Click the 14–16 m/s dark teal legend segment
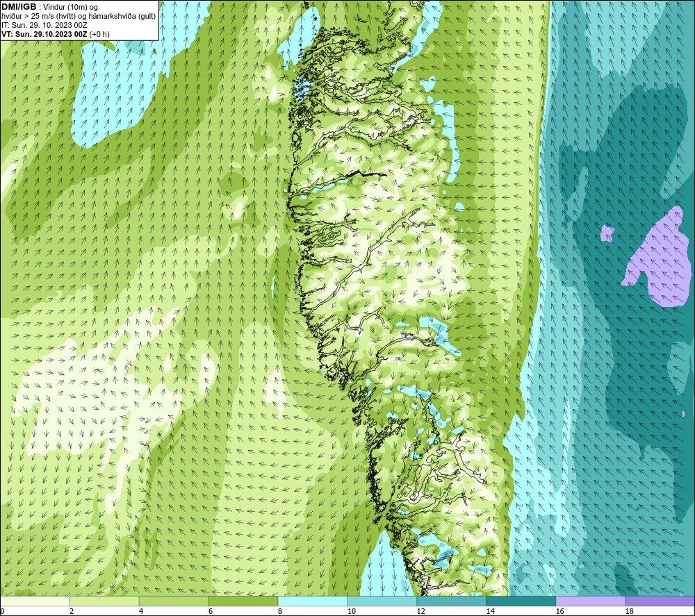The height and width of the screenshot is (616, 695). (521, 601)
